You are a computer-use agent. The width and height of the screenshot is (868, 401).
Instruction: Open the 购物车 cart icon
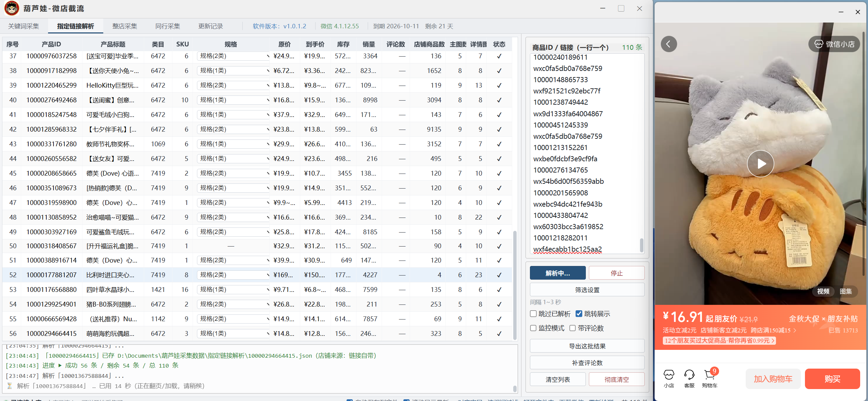coord(710,378)
